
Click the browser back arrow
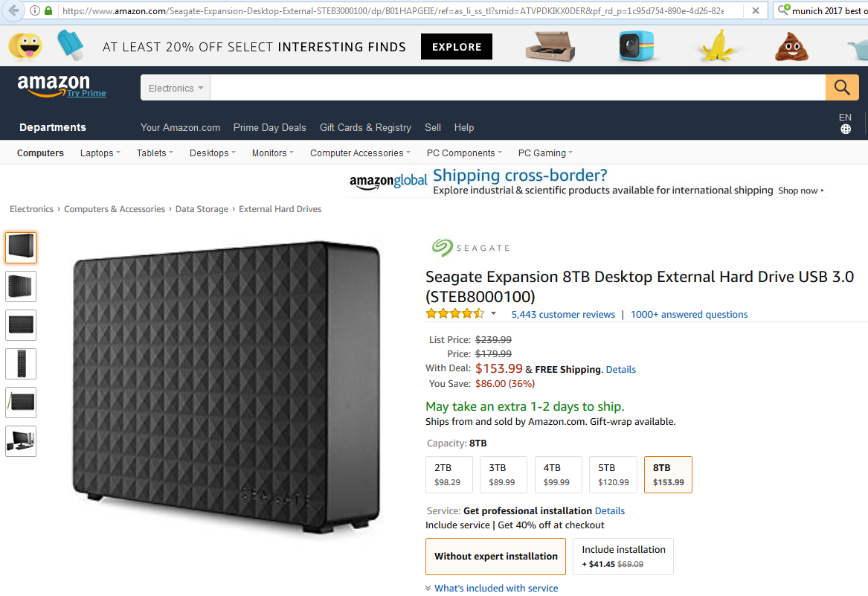click(13, 10)
